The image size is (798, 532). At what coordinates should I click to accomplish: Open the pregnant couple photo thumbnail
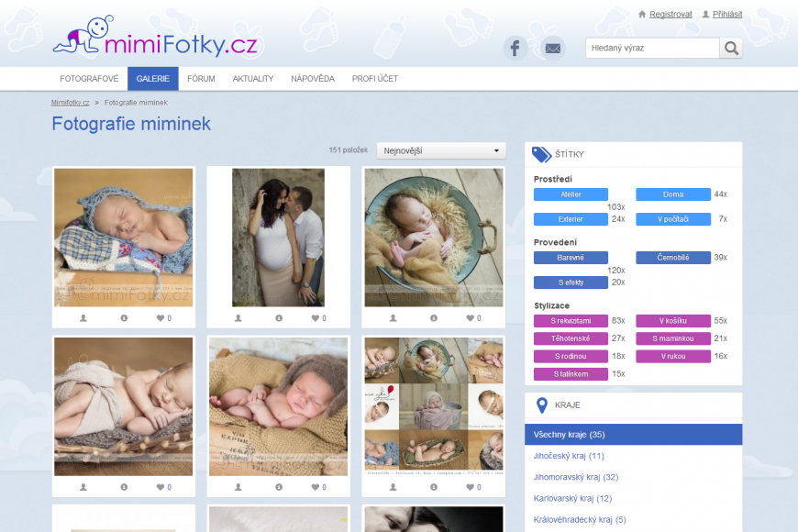(x=279, y=238)
